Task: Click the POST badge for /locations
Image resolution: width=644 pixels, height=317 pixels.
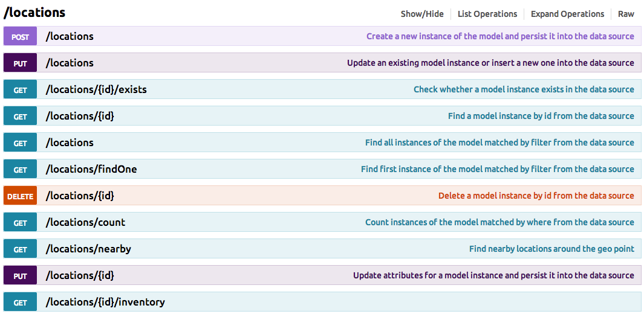Action: point(21,37)
